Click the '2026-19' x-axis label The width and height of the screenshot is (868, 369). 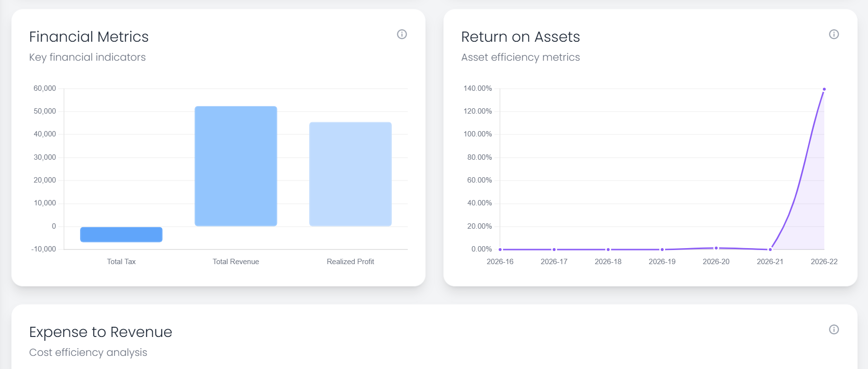(x=662, y=262)
